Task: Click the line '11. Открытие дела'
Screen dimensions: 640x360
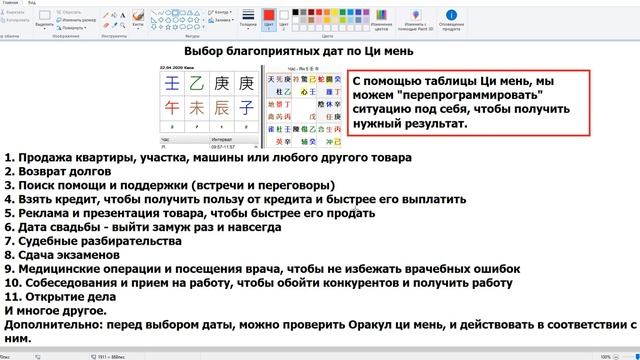Action: click(60, 297)
